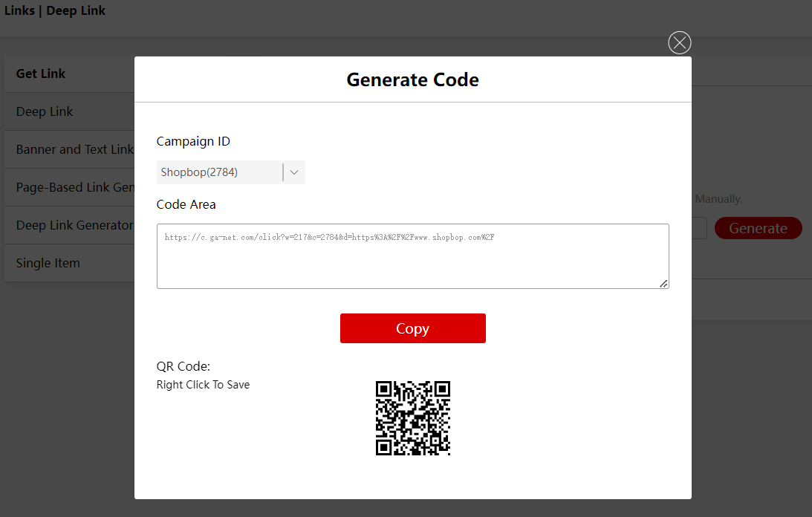Click the QR code image
The height and width of the screenshot is (517, 812).
(x=413, y=418)
